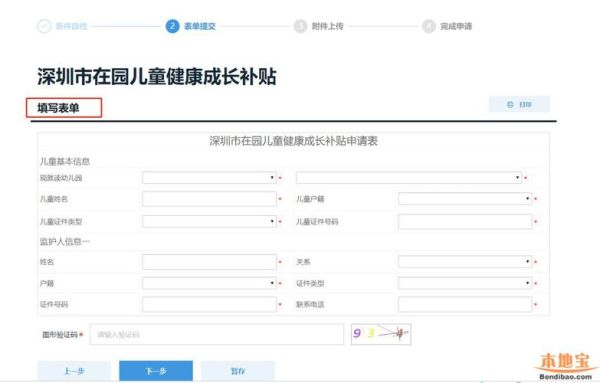Click the 下一步 next button
Viewport: 600px width, 383px height.
pyautogui.click(x=156, y=371)
